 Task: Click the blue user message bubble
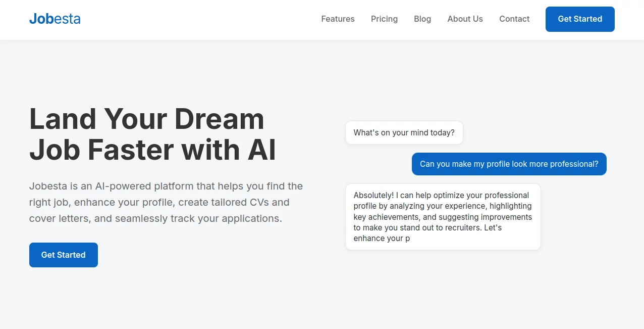click(509, 164)
